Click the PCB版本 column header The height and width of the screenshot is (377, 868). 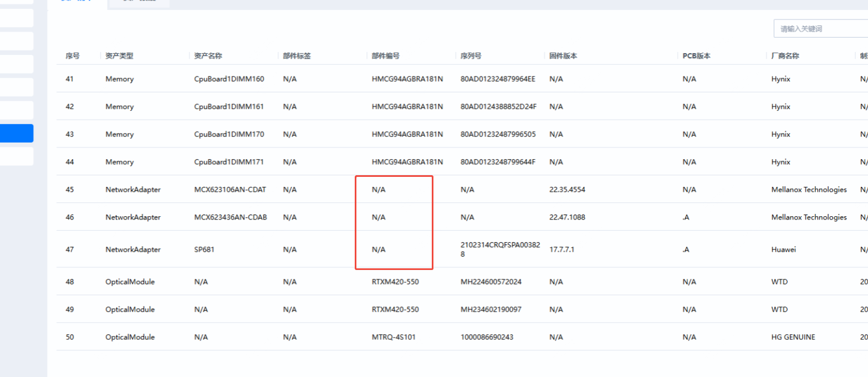697,56
